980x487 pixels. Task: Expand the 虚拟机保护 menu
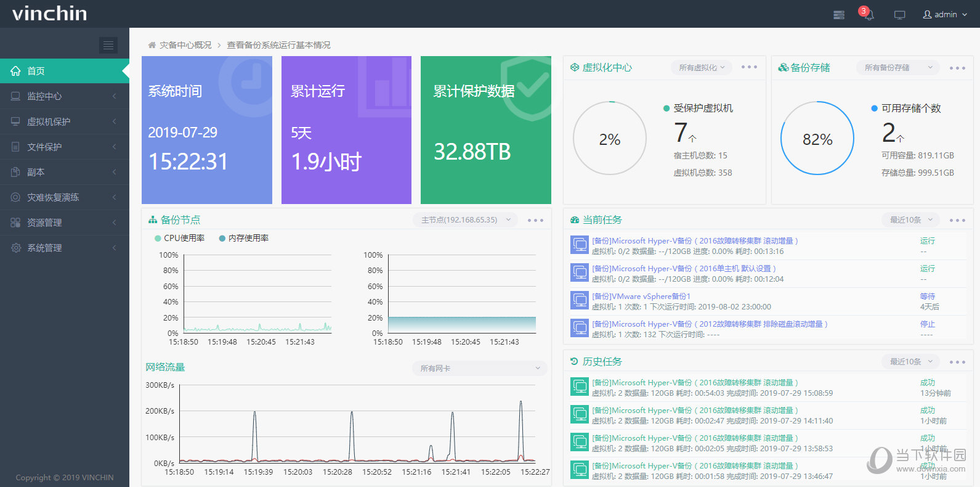click(65, 121)
